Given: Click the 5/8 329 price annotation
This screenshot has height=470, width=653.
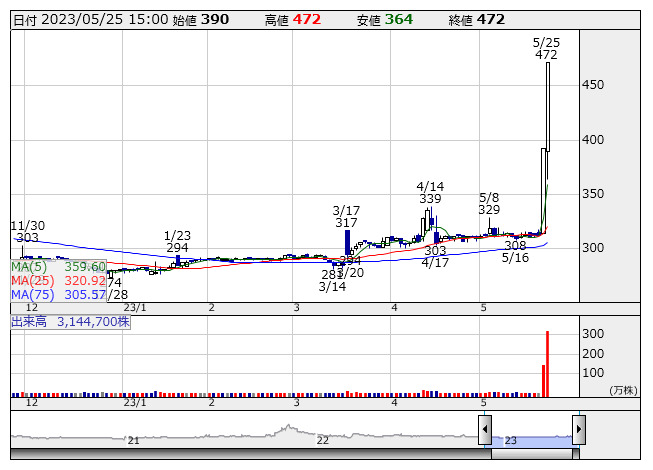Looking at the screenshot, I should (x=489, y=204).
